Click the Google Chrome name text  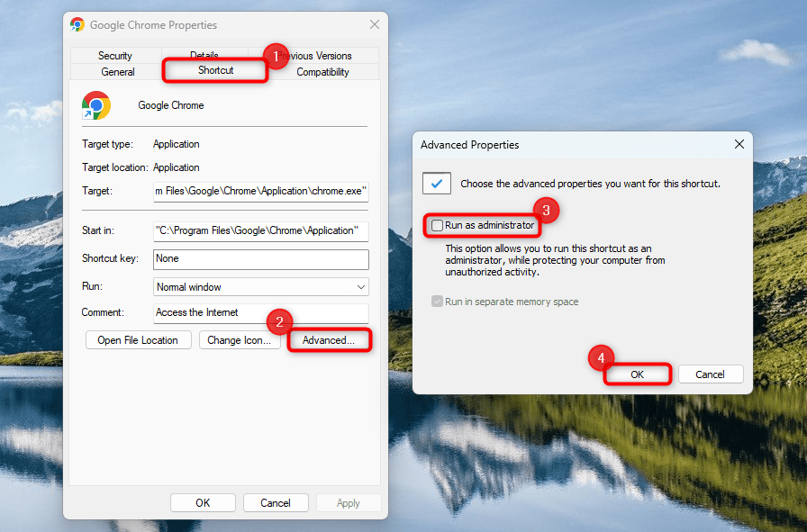(171, 105)
